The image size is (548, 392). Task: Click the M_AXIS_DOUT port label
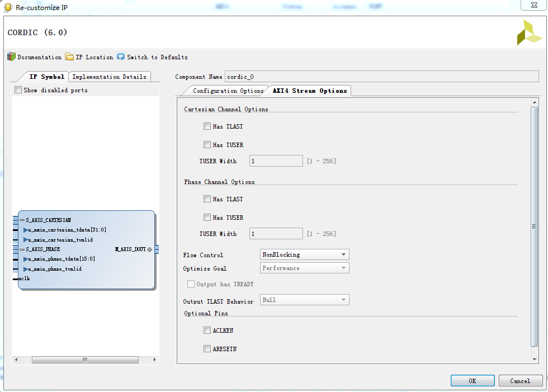coord(130,249)
